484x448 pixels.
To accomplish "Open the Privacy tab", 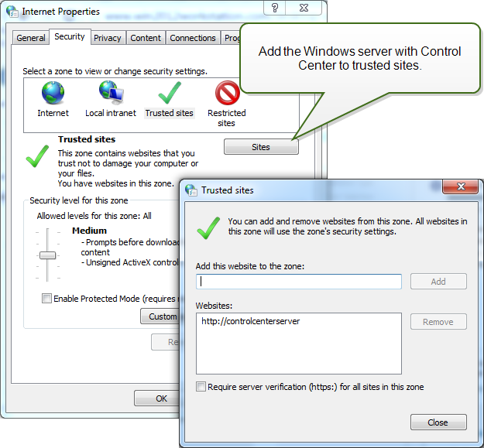I will tap(107, 38).
